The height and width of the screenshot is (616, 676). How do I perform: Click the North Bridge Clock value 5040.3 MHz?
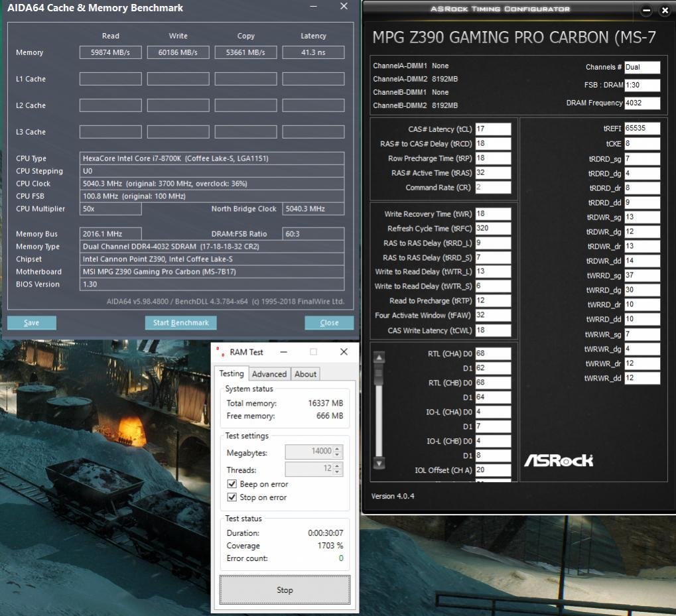point(313,208)
